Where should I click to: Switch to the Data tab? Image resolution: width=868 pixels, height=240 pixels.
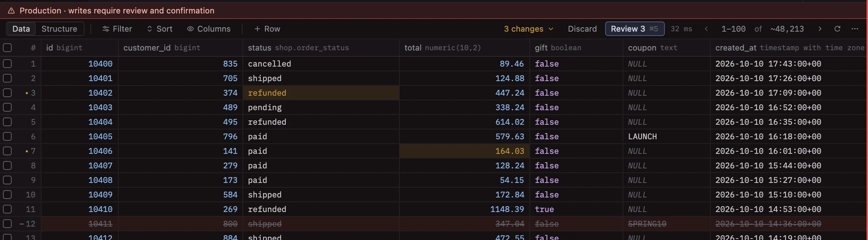pos(21,29)
